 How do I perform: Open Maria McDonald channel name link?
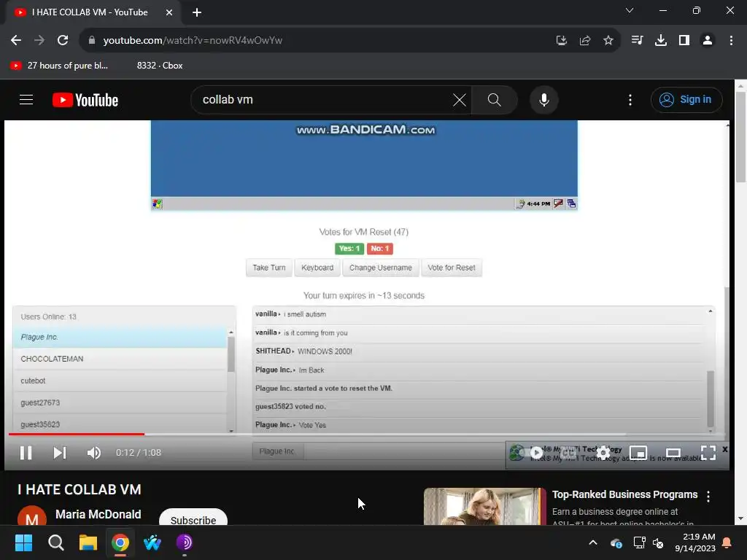click(x=98, y=515)
